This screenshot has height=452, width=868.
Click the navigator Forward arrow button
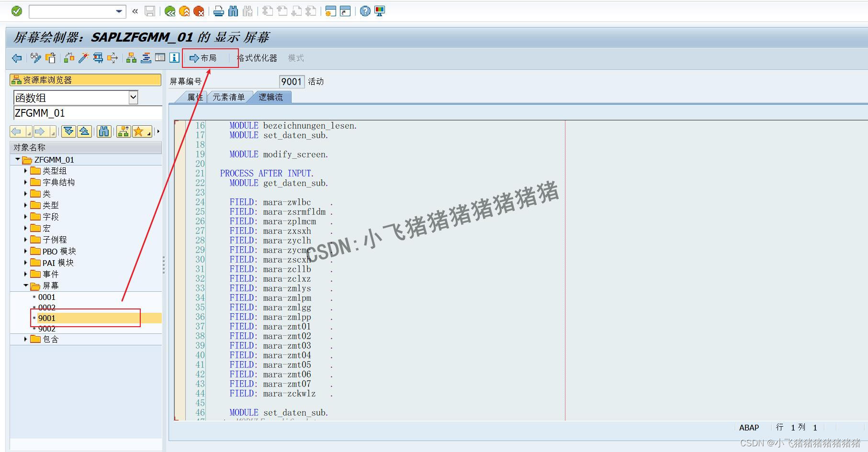pyautogui.click(x=41, y=132)
